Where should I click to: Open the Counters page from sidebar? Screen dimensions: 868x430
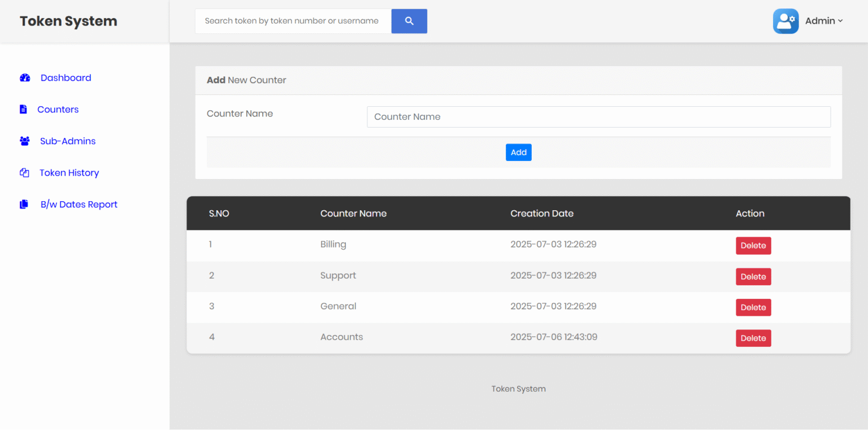point(58,109)
